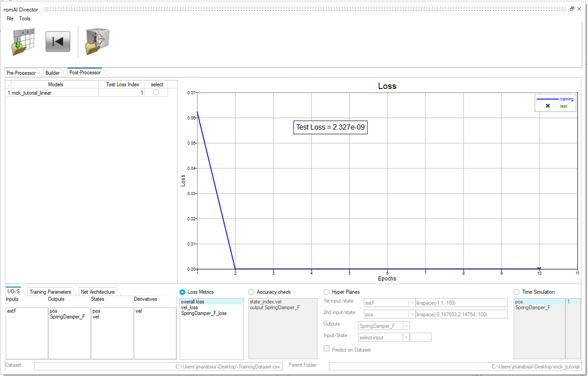Click the rewind to start icon
588x376 pixels.
click(58, 42)
